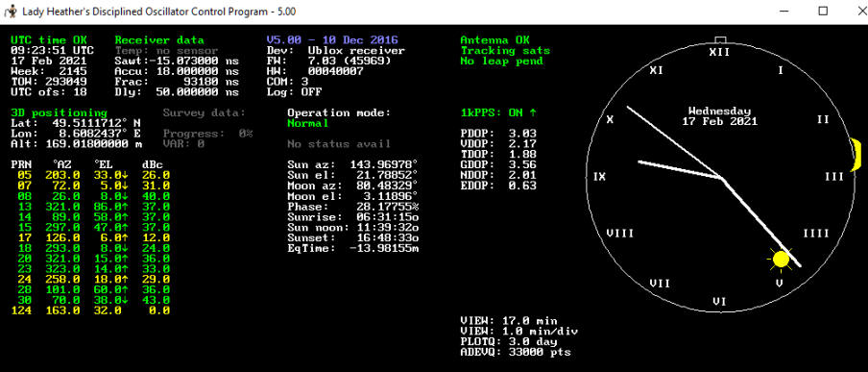Screen dimensions: 868x372
Task: Click the 'GDOP: 3.56' value
Action: (498, 164)
